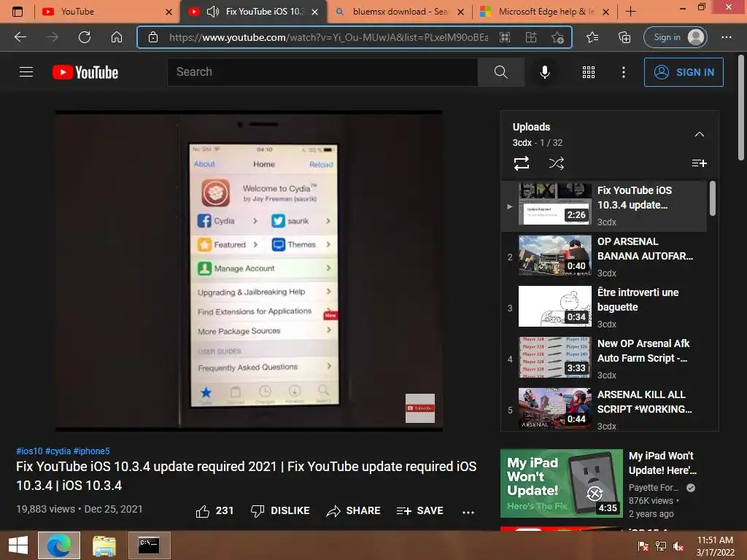747x560 pixels.
Task: Open Command Prompt from the taskbar
Action: click(149, 545)
